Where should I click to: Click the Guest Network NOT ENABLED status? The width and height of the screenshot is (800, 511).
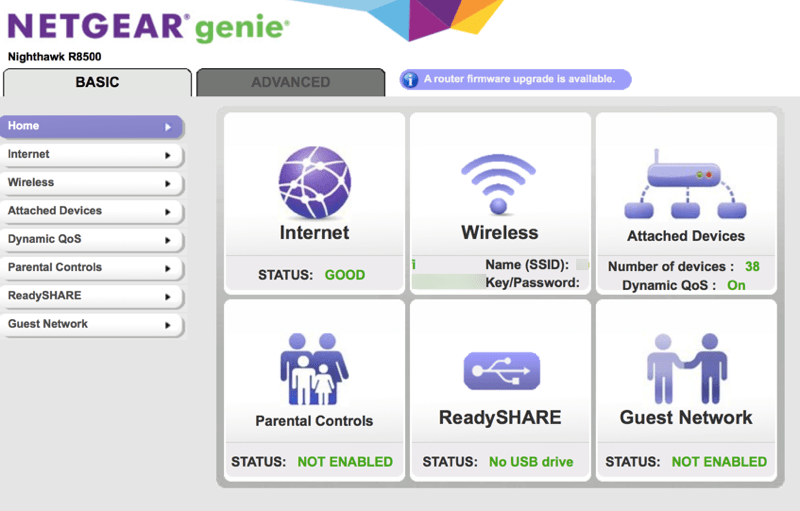coord(719,462)
